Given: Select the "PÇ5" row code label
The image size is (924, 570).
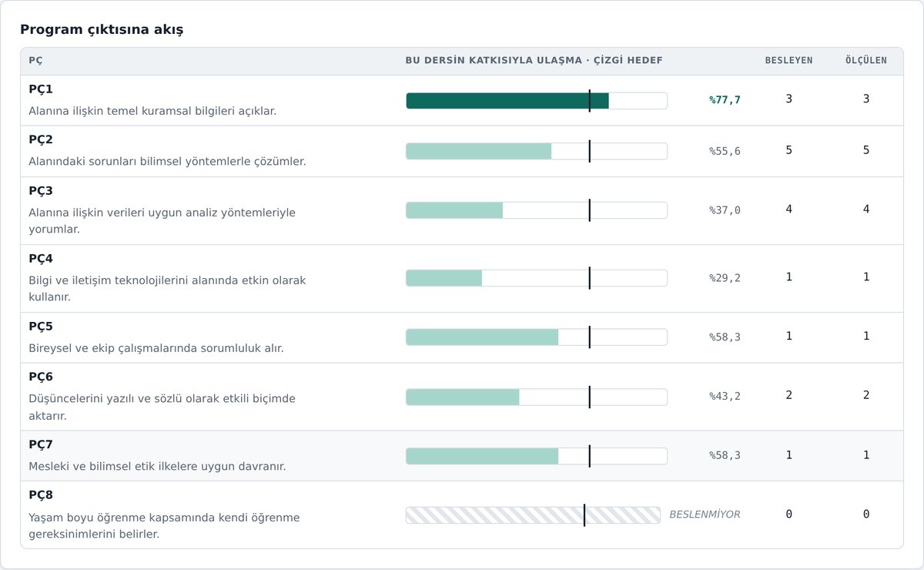Looking at the screenshot, I should tap(41, 327).
